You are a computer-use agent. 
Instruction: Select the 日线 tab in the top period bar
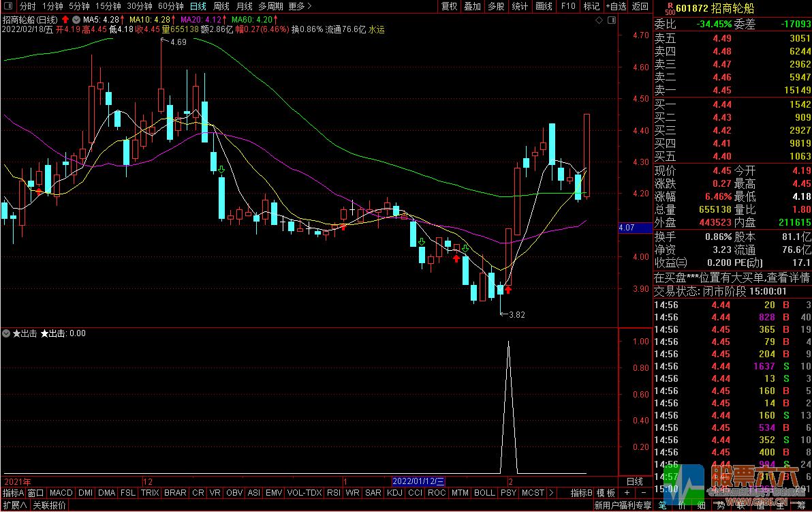coord(198,6)
